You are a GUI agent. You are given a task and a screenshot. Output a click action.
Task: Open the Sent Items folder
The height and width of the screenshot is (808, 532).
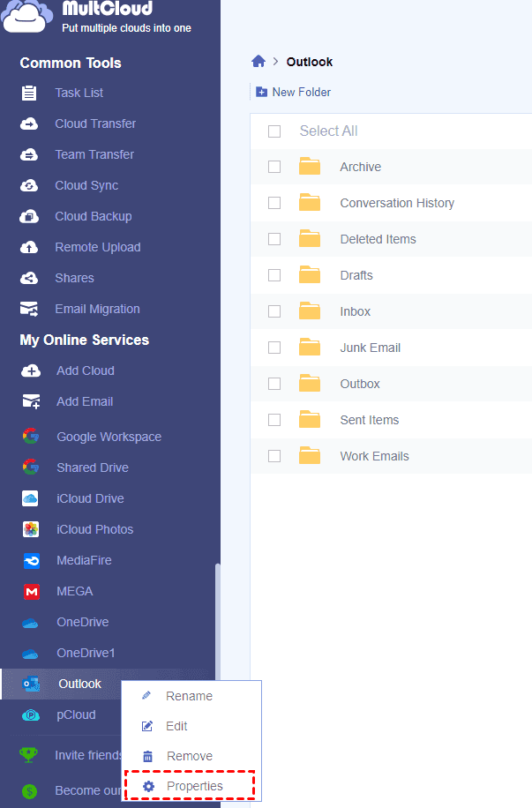click(x=369, y=420)
